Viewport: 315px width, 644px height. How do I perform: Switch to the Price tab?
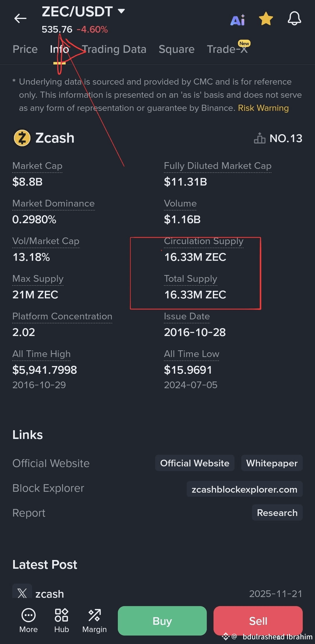click(x=25, y=49)
